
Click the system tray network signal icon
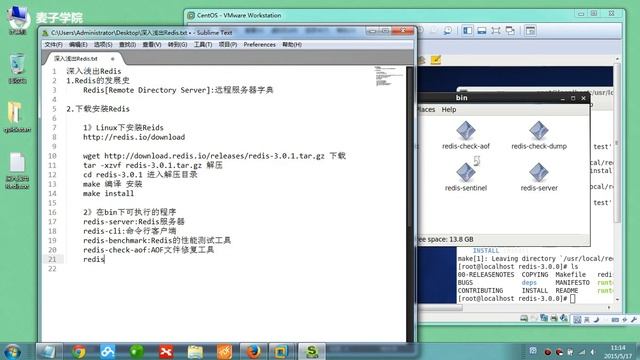582,352
